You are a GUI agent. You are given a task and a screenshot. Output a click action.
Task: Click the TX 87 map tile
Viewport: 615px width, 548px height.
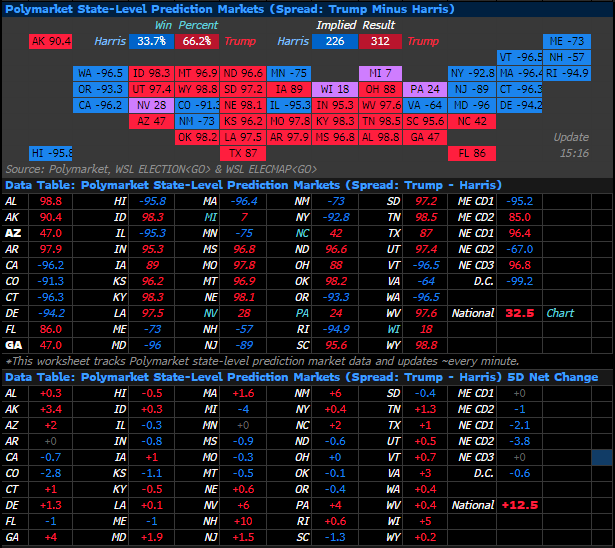[x=242, y=153]
